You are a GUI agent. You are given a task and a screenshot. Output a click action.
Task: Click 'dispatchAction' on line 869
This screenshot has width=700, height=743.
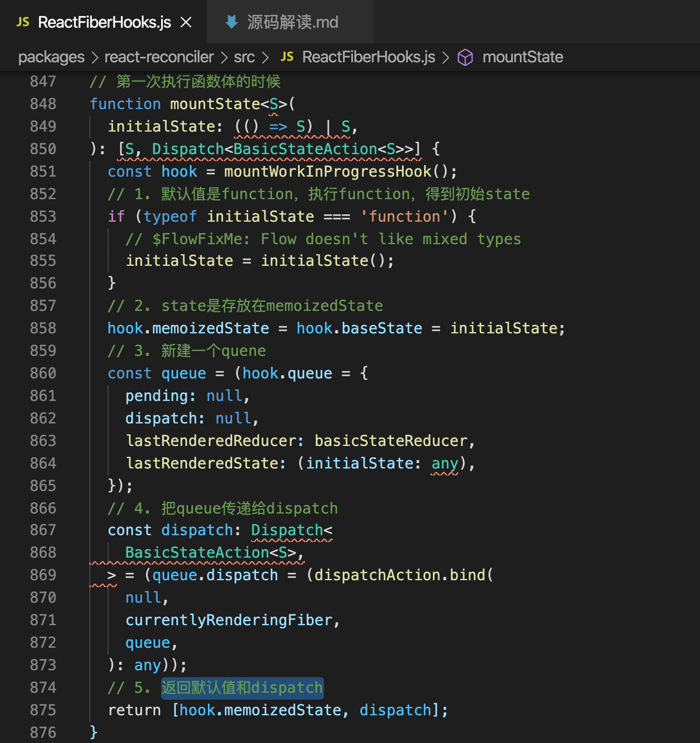(377, 575)
